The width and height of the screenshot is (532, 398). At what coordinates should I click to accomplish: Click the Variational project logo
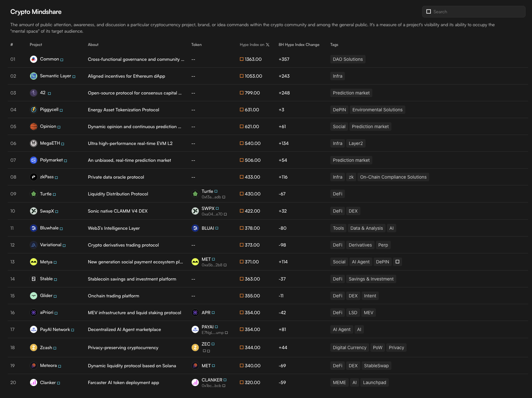tap(34, 245)
